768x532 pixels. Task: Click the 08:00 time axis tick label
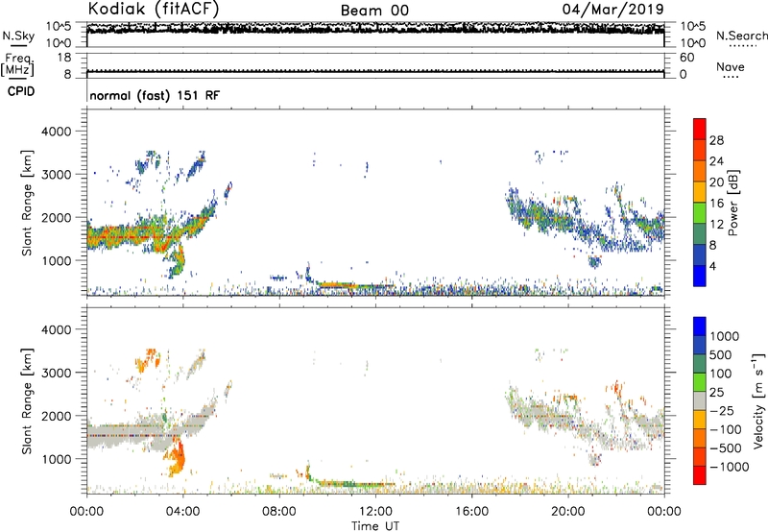pos(279,512)
